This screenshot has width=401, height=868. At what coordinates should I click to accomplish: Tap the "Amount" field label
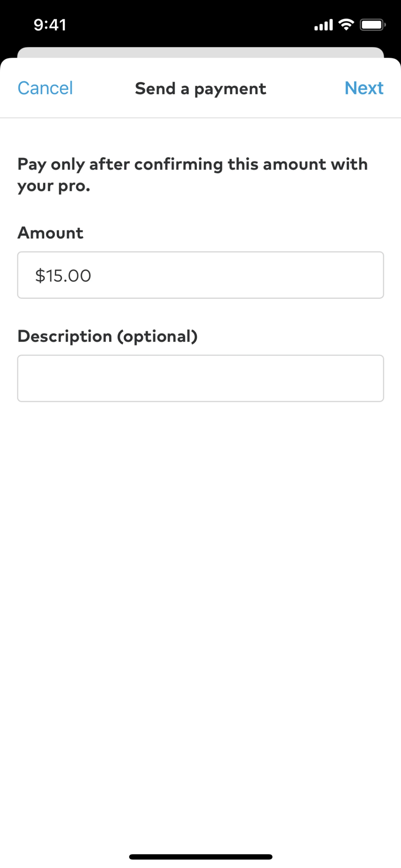point(50,233)
